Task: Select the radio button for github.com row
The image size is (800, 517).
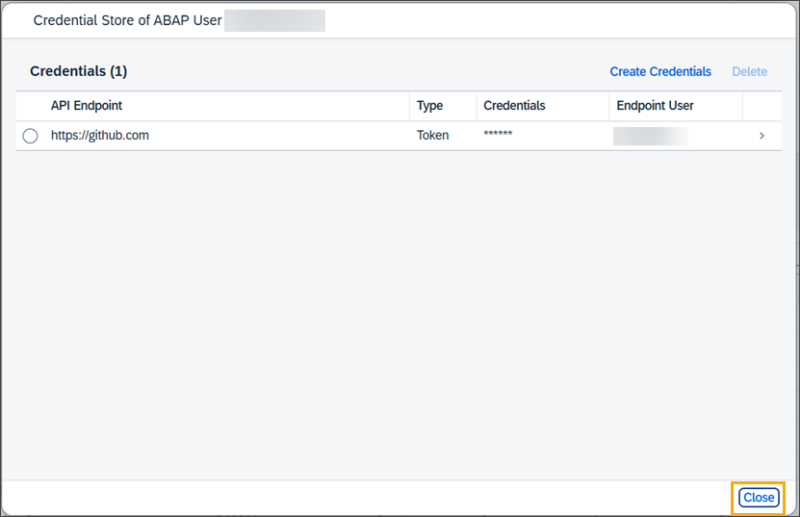Action: 30,136
